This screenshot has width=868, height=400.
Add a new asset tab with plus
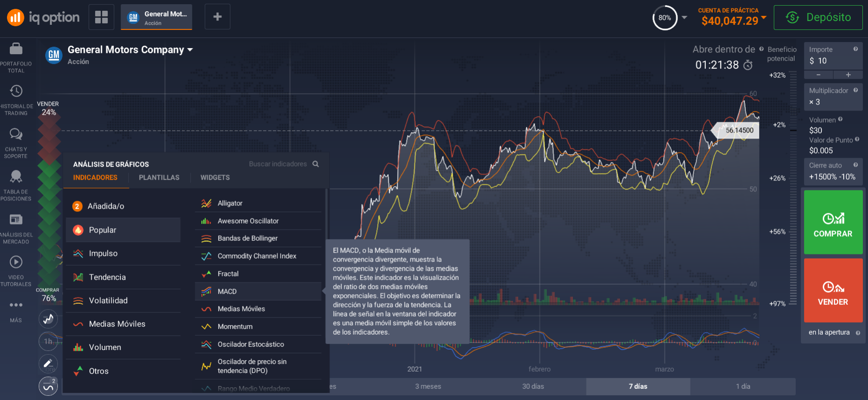pos(217,17)
